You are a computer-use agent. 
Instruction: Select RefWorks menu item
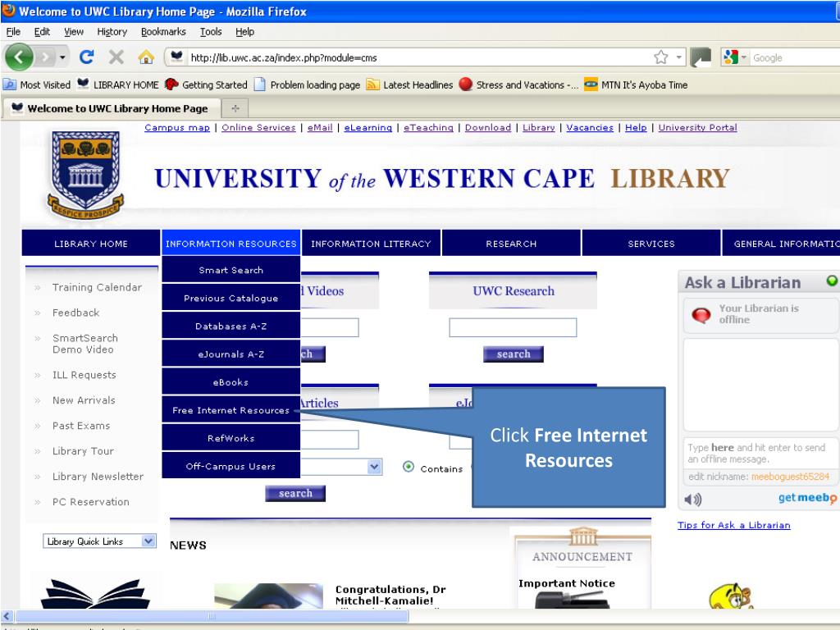pyautogui.click(x=231, y=438)
